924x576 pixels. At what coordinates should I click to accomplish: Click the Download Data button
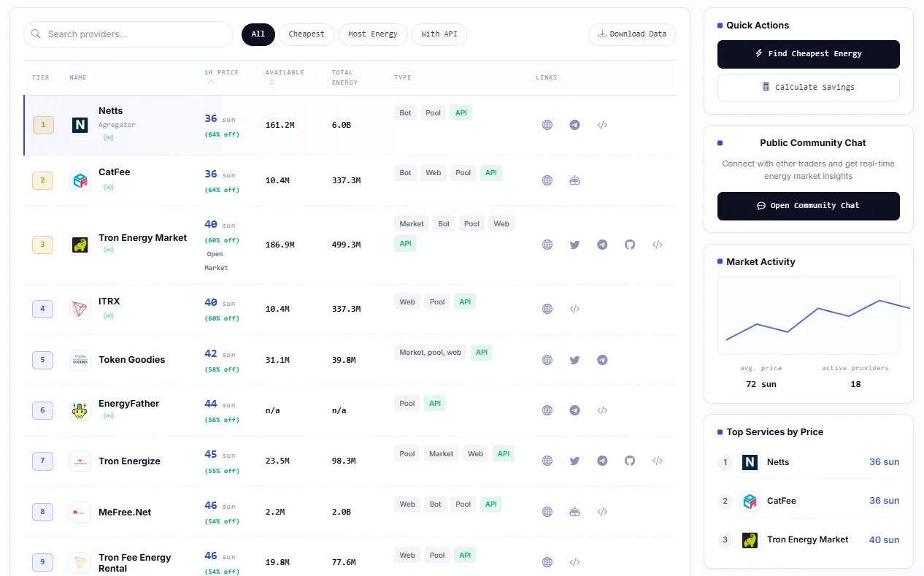point(632,34)
